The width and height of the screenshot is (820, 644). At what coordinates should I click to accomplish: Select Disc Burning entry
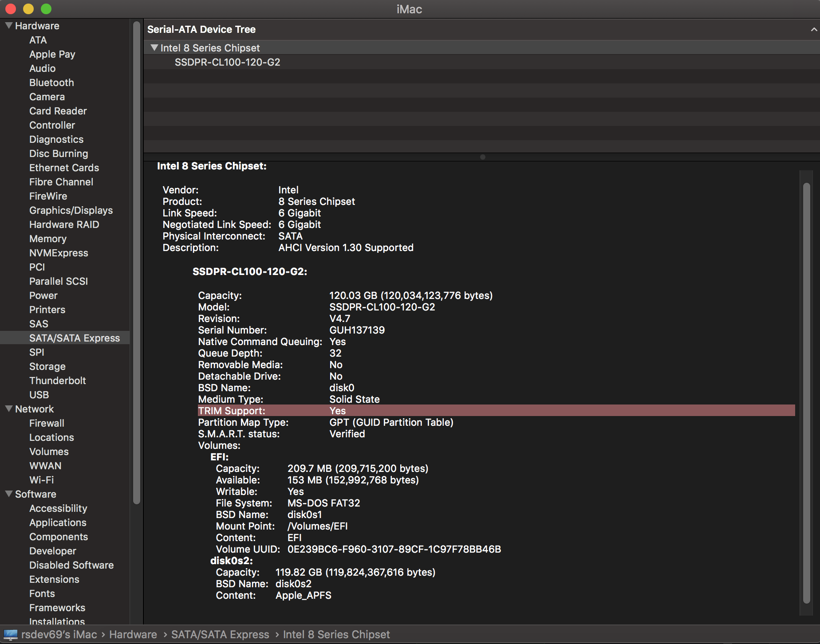(59, 153)
